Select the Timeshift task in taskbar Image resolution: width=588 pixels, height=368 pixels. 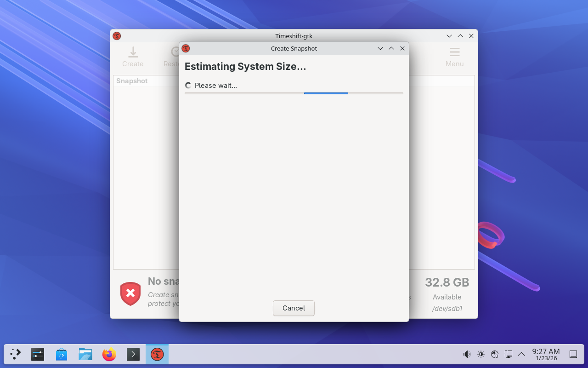[x=157, y=354]
